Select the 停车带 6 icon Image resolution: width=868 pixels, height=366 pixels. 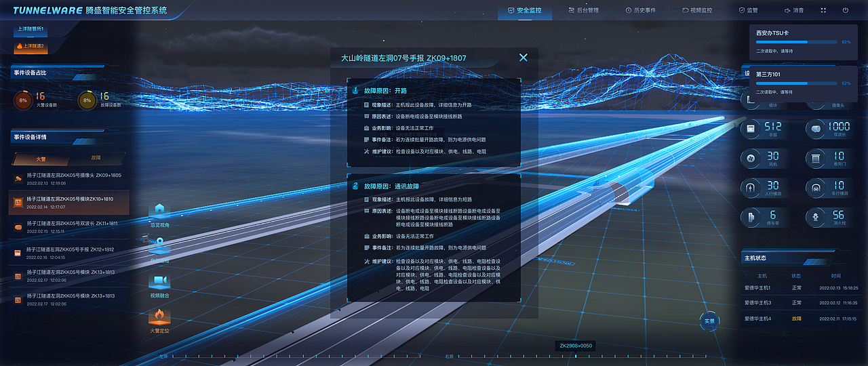tap(751, 217)
